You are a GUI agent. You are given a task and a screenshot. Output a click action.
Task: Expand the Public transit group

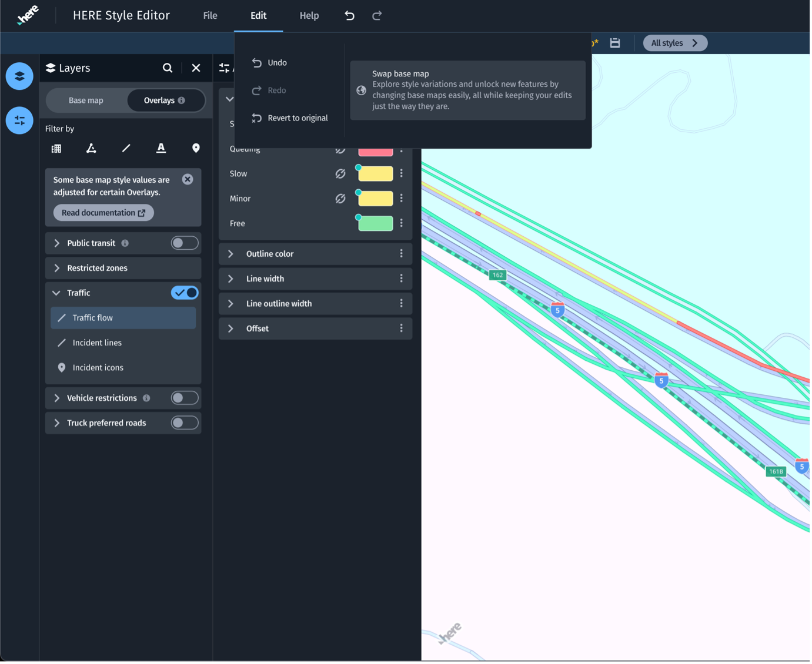[57, 243]
